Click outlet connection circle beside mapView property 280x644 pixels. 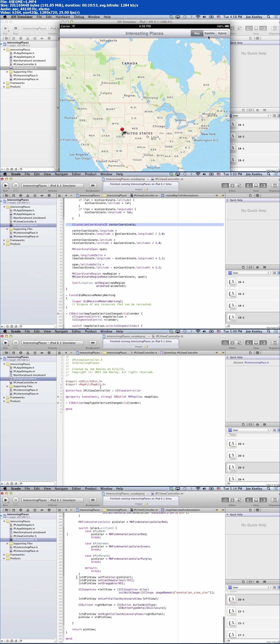(58, 397)
